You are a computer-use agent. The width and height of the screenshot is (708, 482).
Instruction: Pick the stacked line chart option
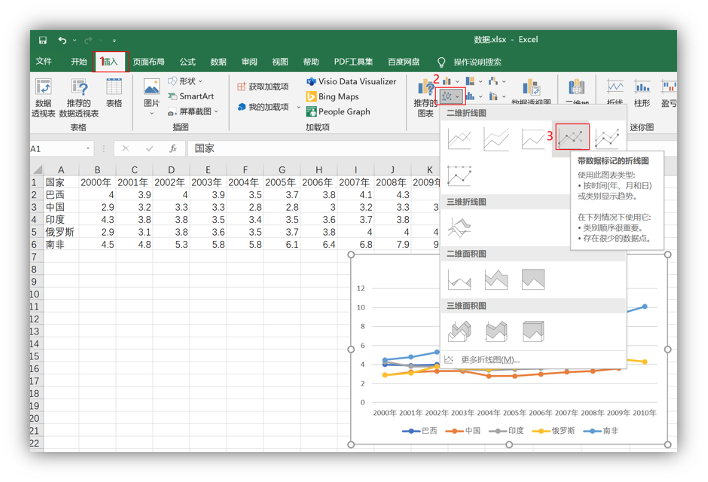click(496, 139)
